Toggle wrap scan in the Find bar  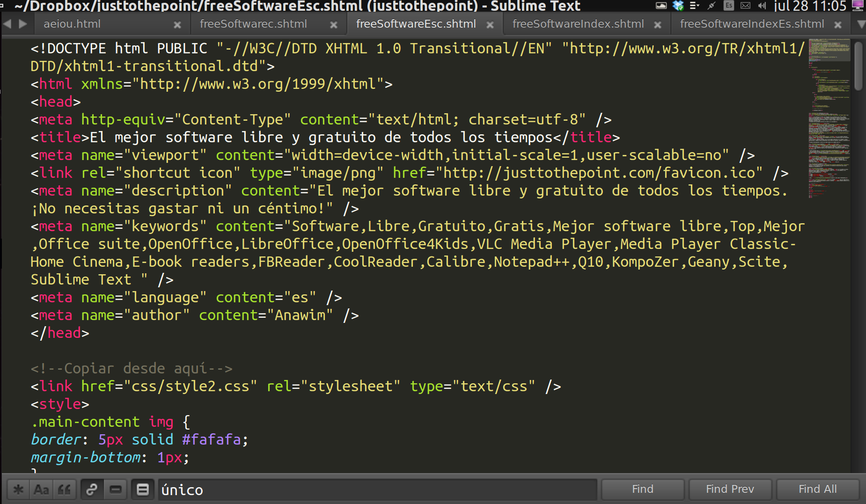[92, 489]
